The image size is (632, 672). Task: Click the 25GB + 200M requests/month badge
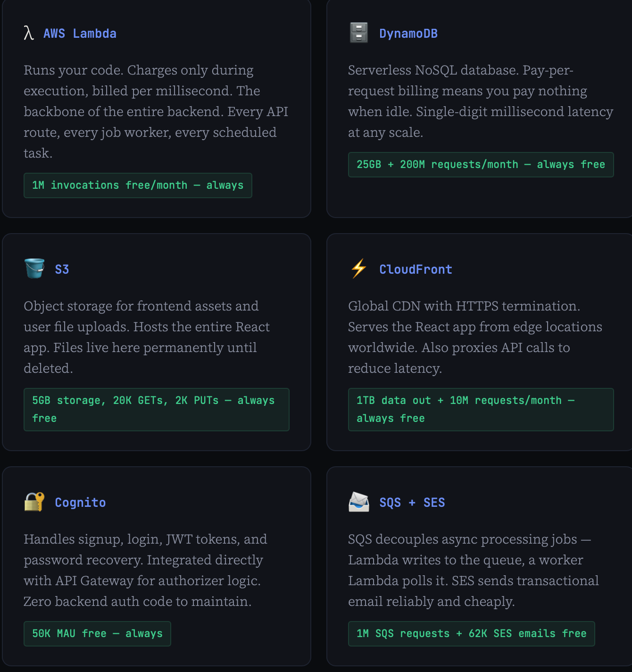point(481,165)
